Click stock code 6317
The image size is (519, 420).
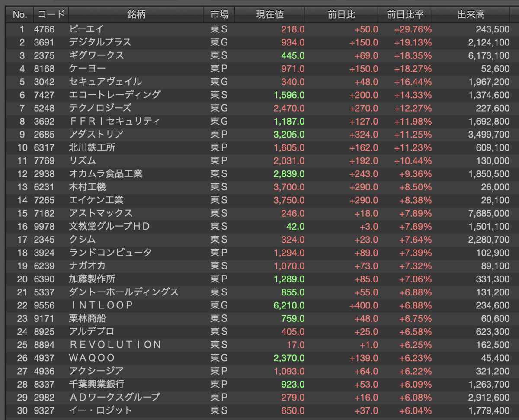click(45, 147)
